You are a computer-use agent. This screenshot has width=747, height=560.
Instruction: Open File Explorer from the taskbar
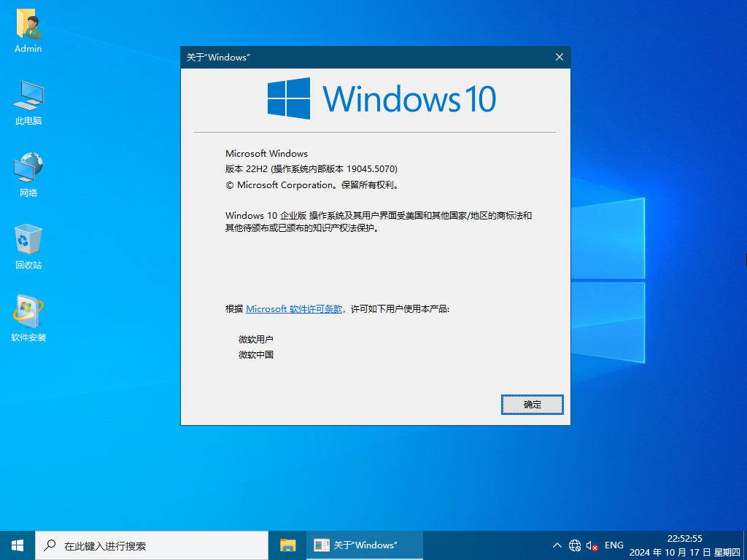287,545
